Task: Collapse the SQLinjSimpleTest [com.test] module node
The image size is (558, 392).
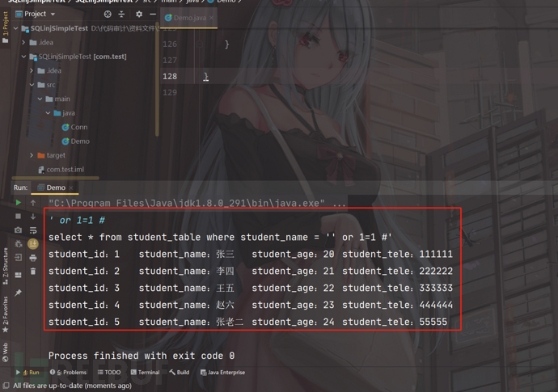Action: (23, 57)
